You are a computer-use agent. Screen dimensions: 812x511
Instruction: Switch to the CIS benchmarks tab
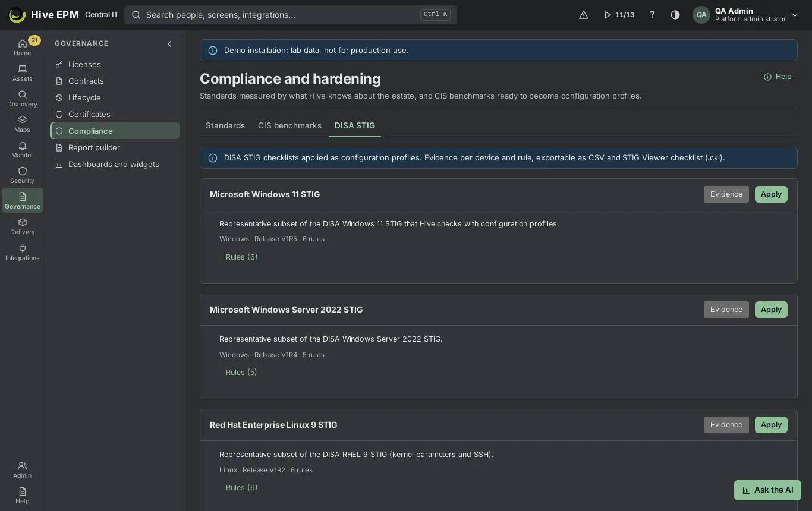289,125
